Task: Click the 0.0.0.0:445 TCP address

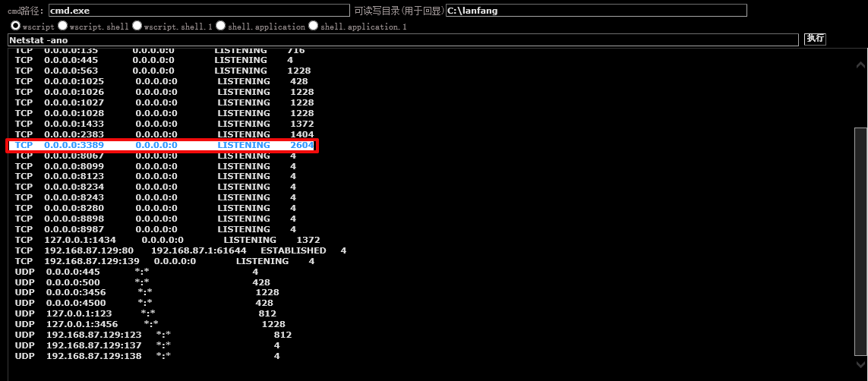Action: click(x=71, y=60)
